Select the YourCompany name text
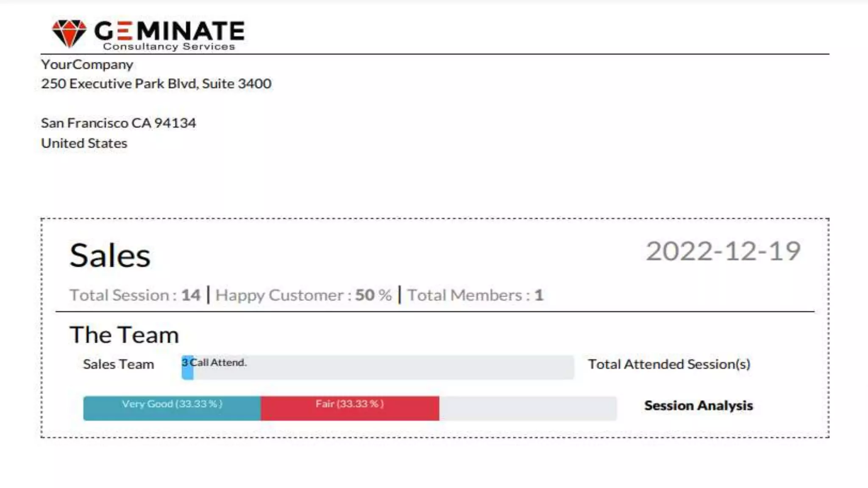The height and width of the screenshot is (488, 868). (x=87, y=64)
